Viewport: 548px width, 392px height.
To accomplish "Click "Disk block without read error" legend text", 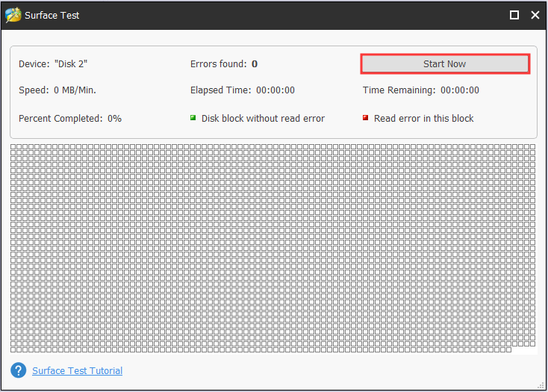I will 263,119.
